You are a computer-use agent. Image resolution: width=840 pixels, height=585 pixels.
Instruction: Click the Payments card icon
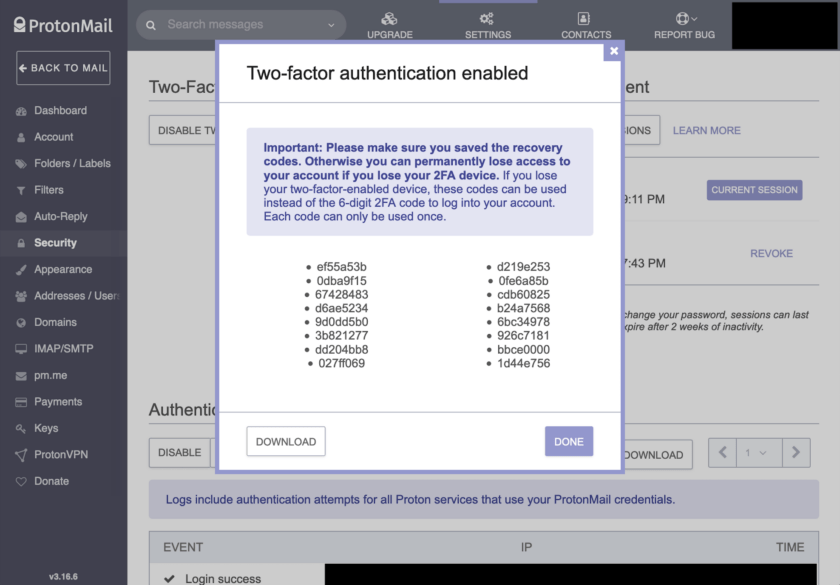(21, 402)
